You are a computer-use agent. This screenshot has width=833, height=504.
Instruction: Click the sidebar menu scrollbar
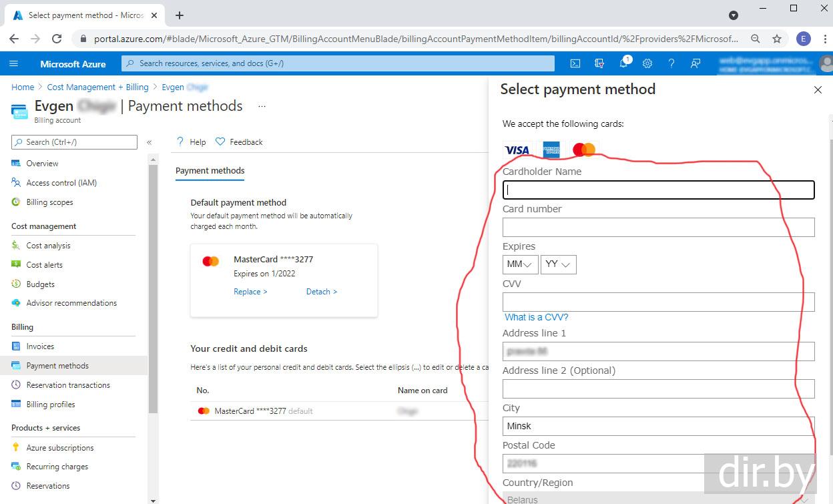154,288
